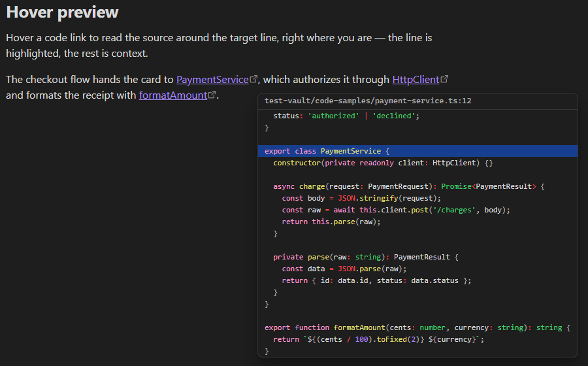Click the 'async charge(request: PaymentRequest)' line
The height and width of the screenshot is (366, 588).
click(x=409, y=186)
